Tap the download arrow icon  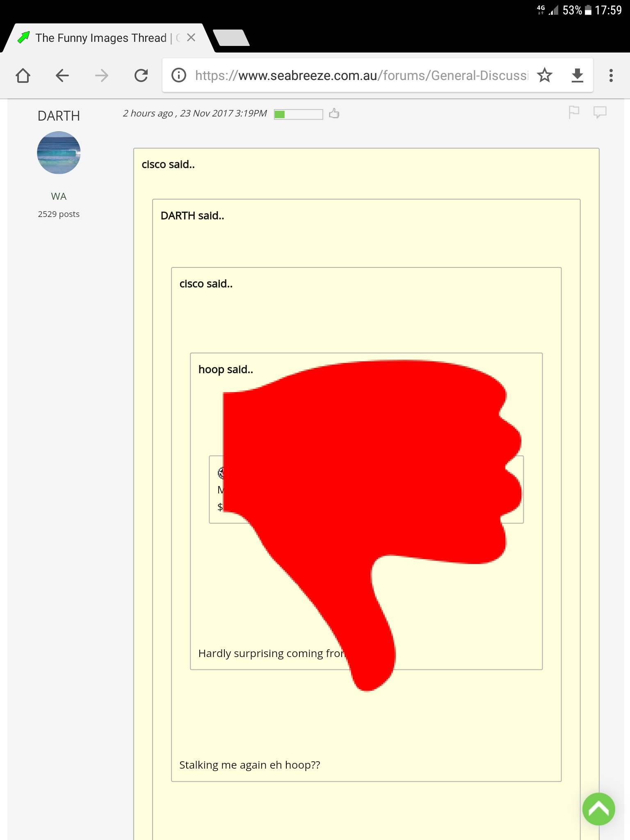click(577, 75)
